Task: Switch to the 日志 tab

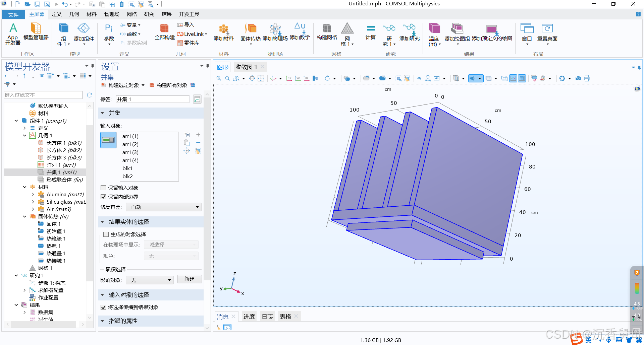Action: coord(267,317)
